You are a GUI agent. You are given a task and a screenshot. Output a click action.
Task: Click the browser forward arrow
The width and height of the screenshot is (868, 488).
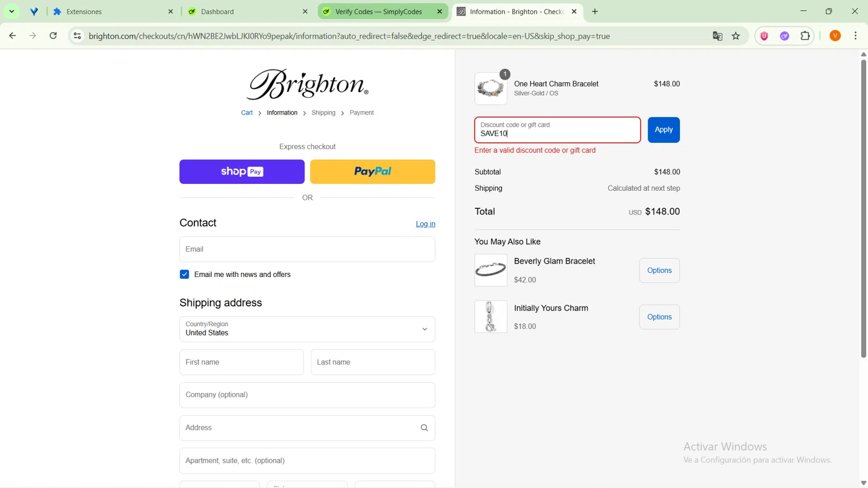pyautogui.click(x=33, y=36)
